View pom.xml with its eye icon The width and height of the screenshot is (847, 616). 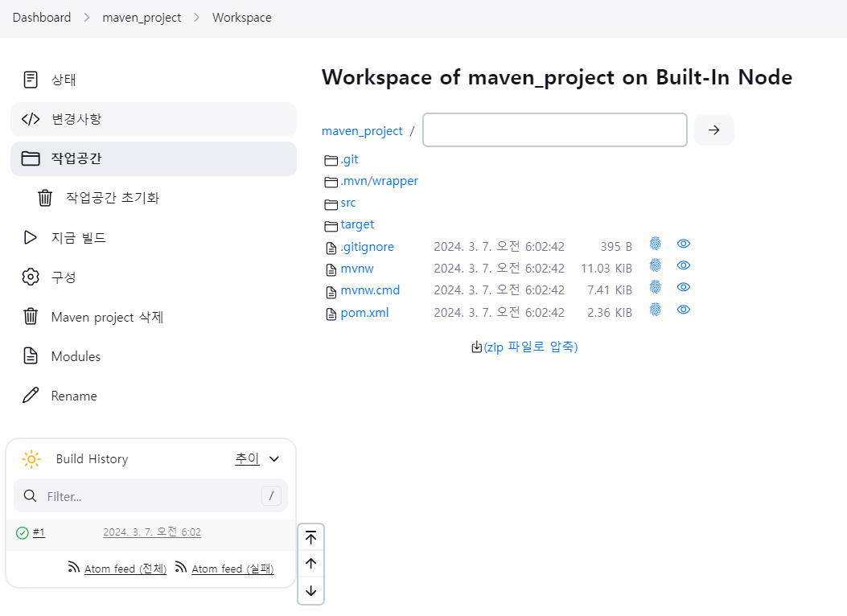[x=684, y=310]
